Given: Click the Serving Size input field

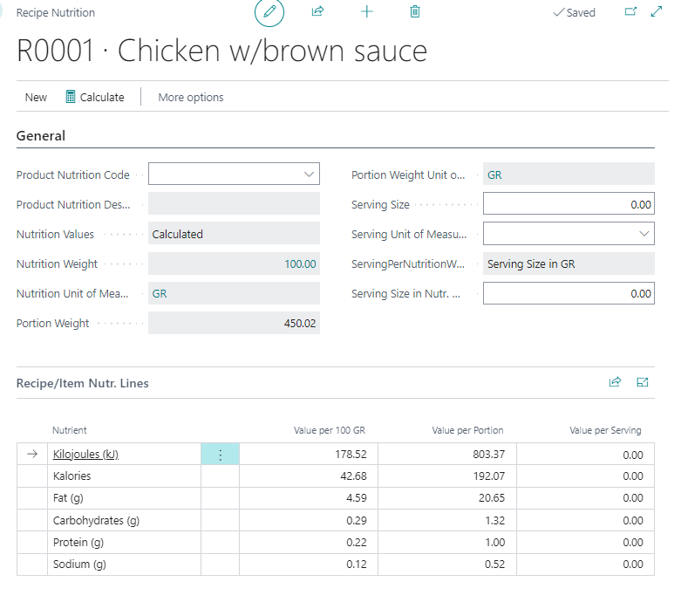Looking at the screenshot, I should [x=568, y=204].
